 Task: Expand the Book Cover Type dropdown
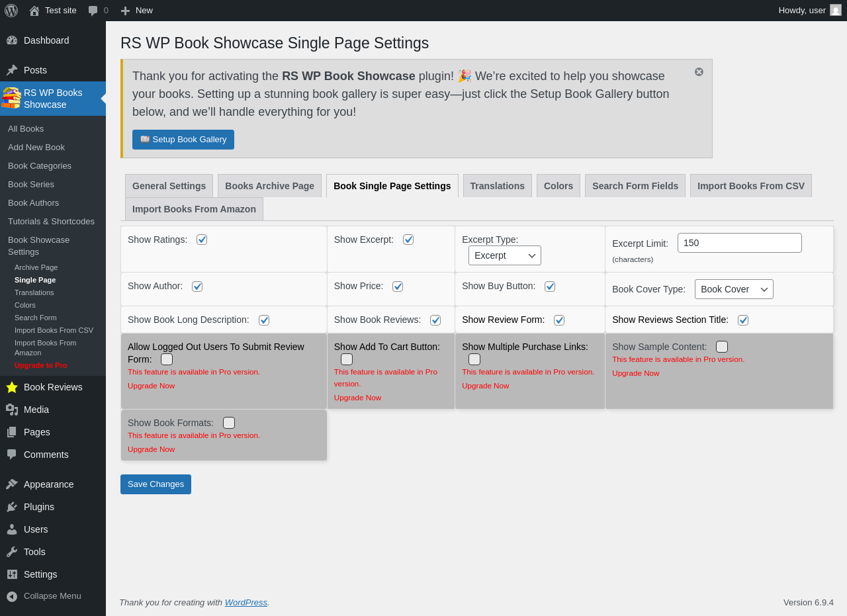[x=734, y=289]
